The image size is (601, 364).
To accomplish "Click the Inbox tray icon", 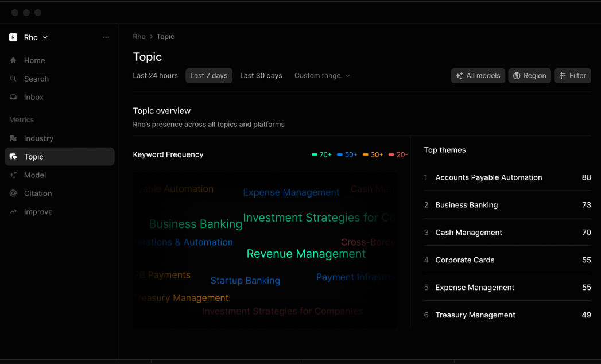I will pyautogui.click(x=13, y=97).
